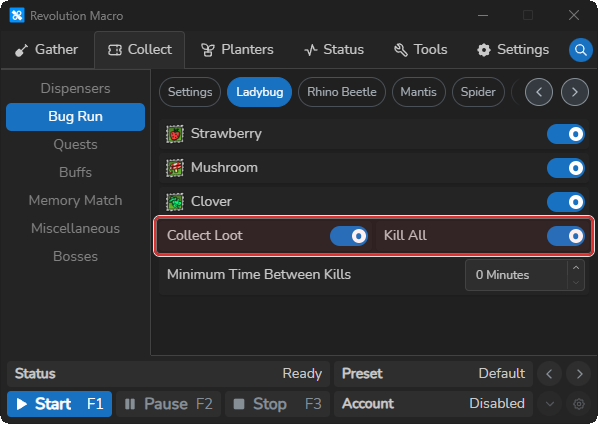Screen dimensions: 598x424
Task: Click the Stop F3 button
Action: click(x=277, y=404)
